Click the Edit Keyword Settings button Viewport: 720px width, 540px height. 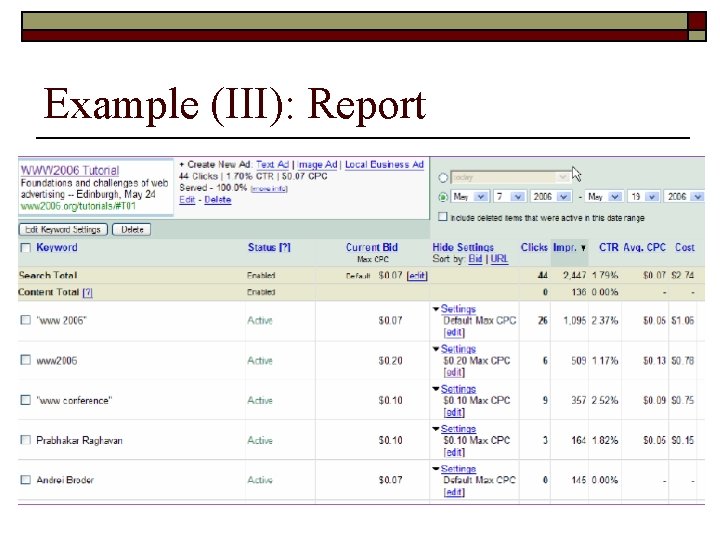[63, 229]
